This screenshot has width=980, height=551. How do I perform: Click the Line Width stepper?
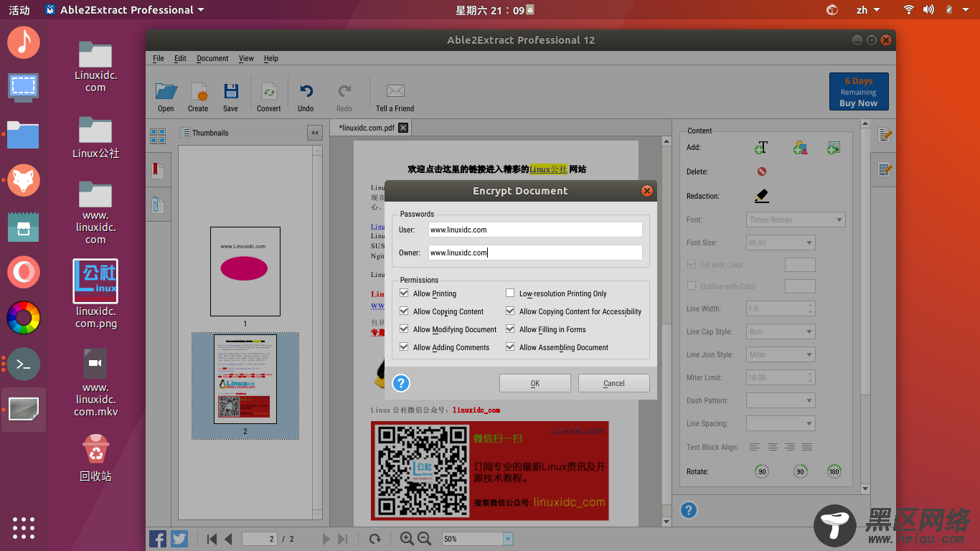[811, 309]
